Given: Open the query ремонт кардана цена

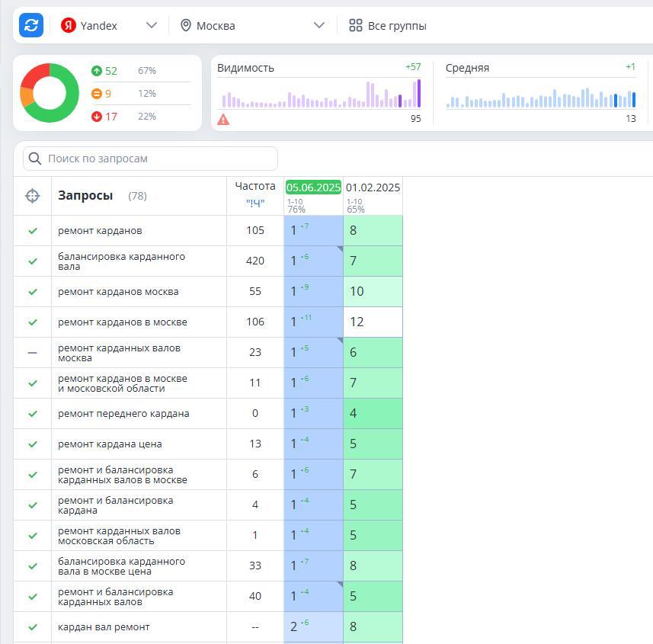Looking at the screenshot, I should (110, 444).
